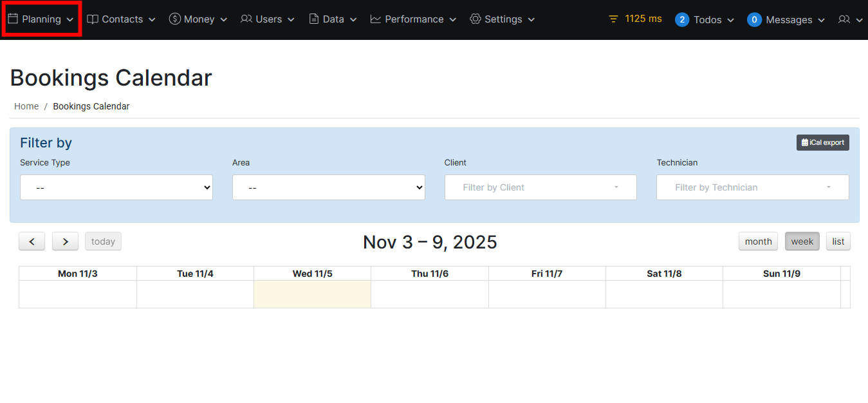
Task: Go to the previous week
Action: click(x=32, y=241)
